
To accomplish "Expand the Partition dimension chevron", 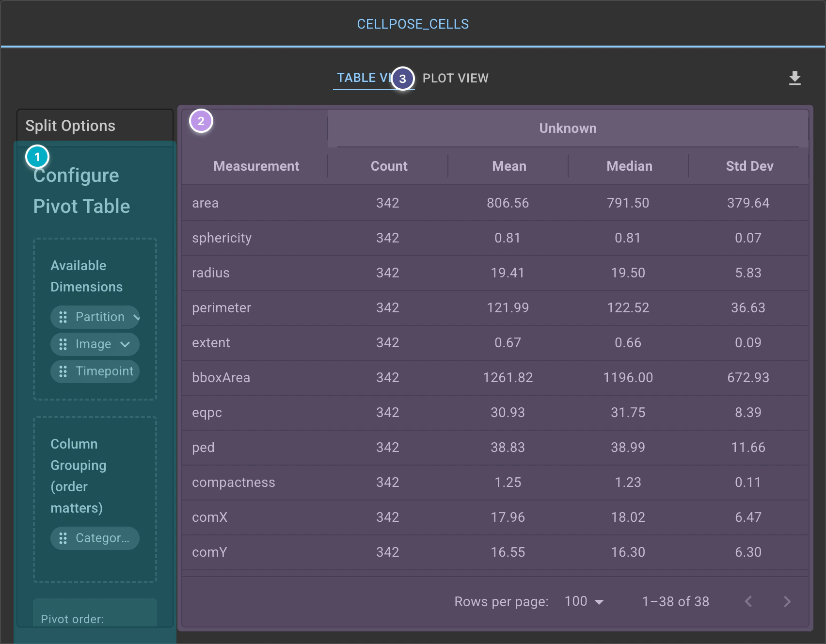I will click(136, 317).
